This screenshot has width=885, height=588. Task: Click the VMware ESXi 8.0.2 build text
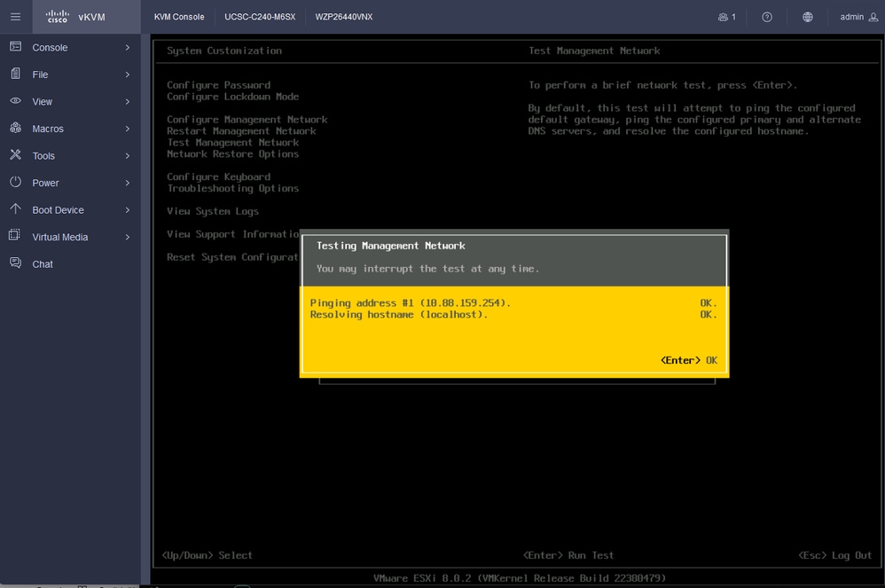(x=520, y=578)
